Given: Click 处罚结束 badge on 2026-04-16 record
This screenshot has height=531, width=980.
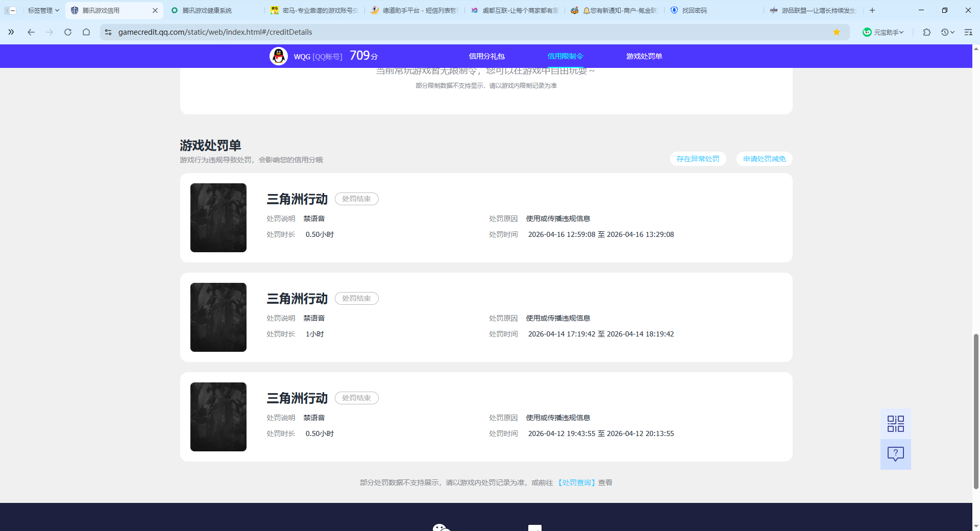Looking at the screenshot, I should coord(356,199).
